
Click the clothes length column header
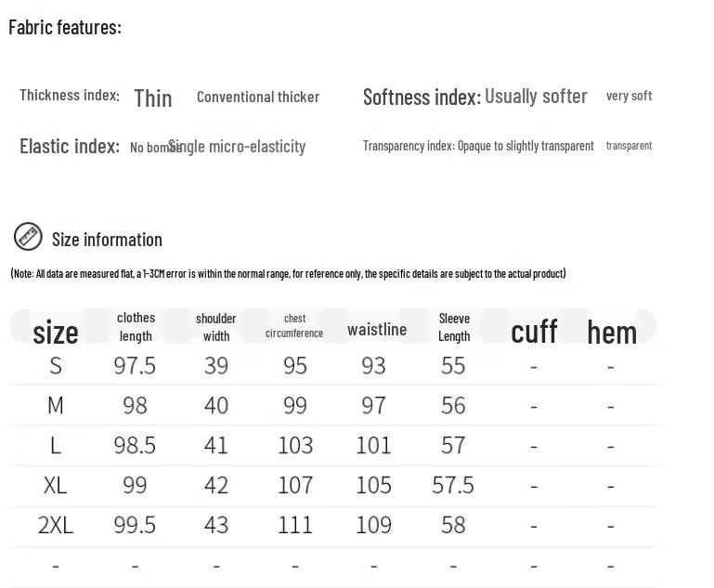(136, 327)
